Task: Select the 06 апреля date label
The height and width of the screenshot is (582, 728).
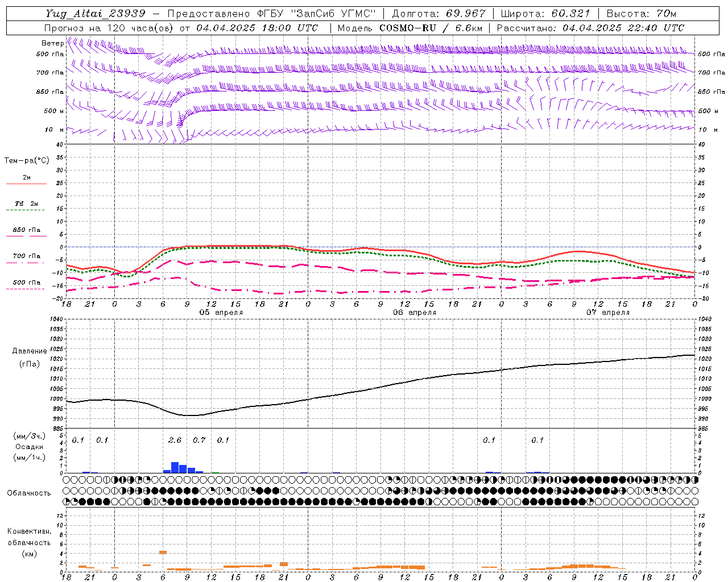Action: (x=415, y=313)
